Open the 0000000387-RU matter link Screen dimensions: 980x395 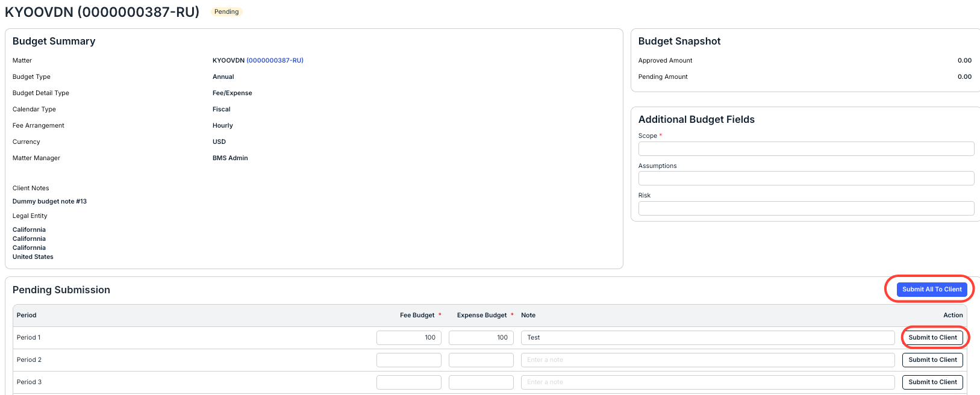coord(275,60)
